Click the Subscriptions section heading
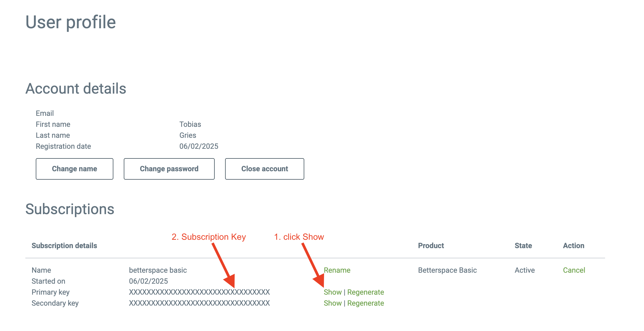 pos(70,209)
